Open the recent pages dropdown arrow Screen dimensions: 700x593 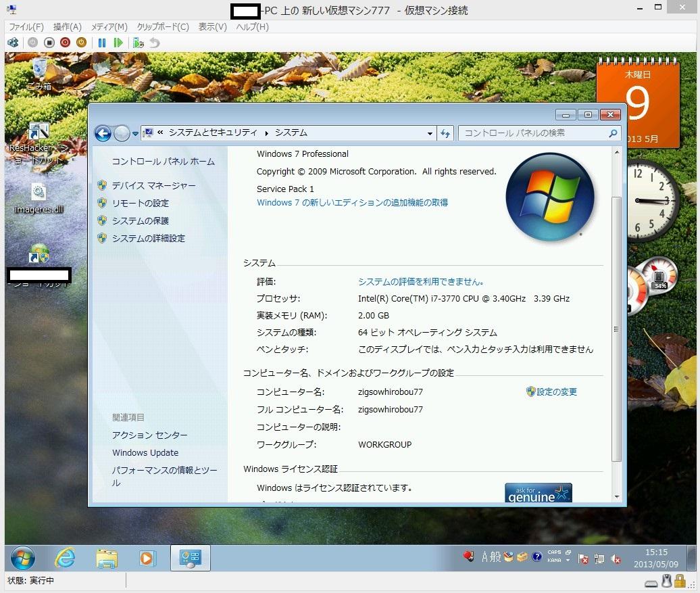click(x=135, y=133)
